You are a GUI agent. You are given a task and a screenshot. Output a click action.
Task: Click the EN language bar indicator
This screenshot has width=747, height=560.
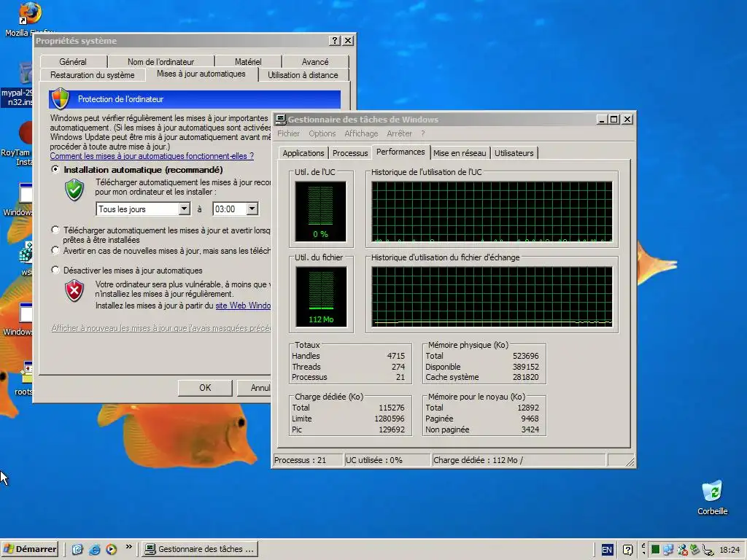point(607,550)
